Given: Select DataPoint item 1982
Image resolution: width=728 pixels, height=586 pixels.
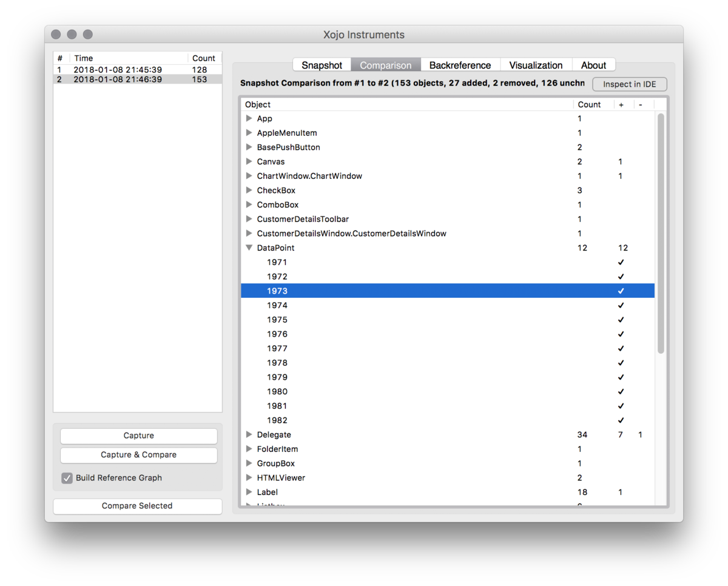Looking at the screenshot, I should pos(448,420).
